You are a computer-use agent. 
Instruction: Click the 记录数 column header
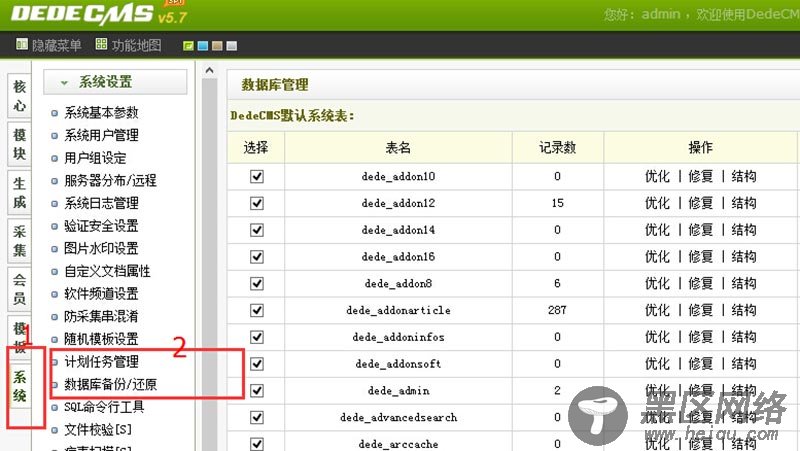click(x=558, y=148)
